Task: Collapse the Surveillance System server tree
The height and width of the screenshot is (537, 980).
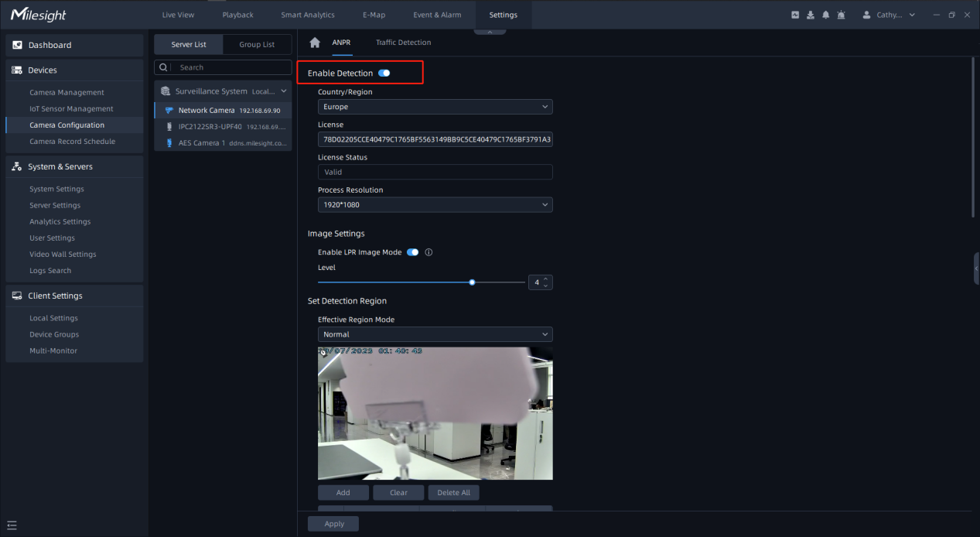Action: (x=284, y=91)
